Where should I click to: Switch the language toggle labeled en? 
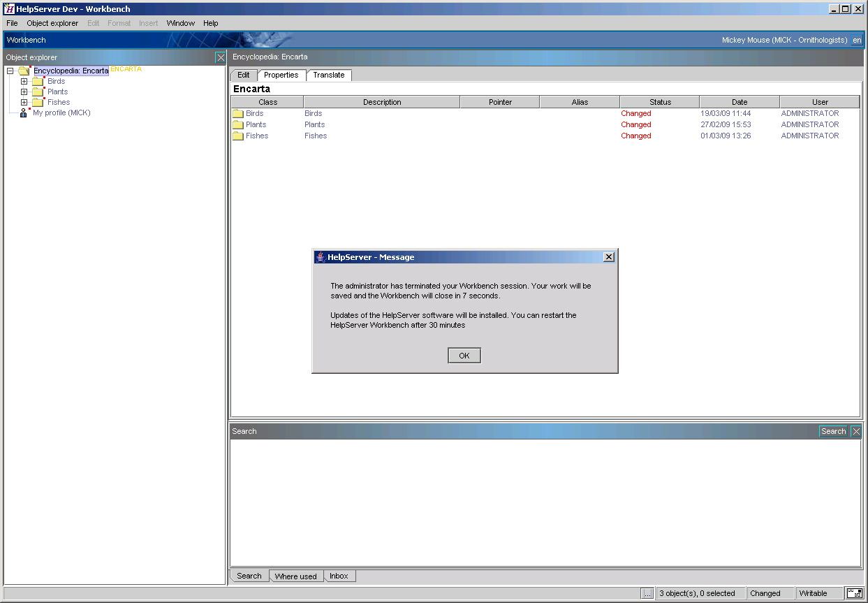(858, 40)
